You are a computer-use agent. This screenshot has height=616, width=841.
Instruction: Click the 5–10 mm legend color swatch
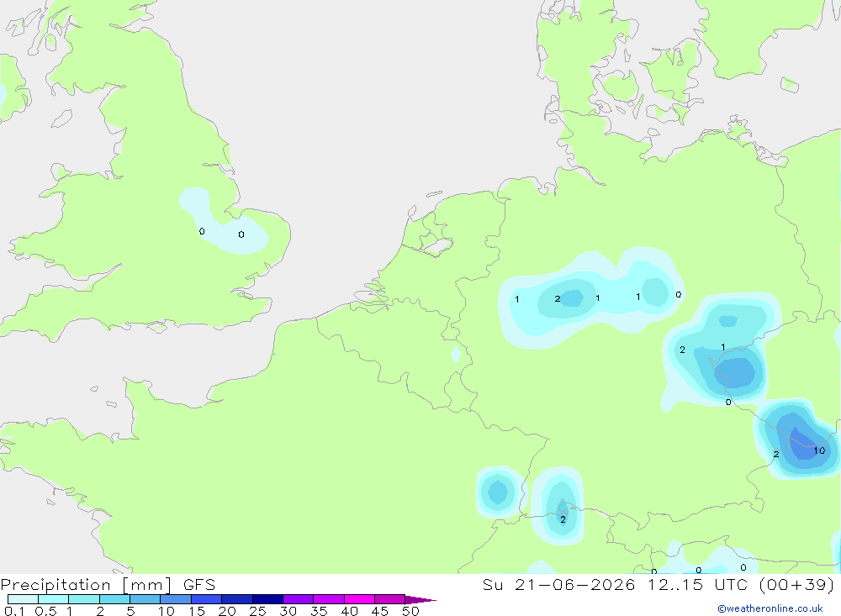(x=145, y=599)
